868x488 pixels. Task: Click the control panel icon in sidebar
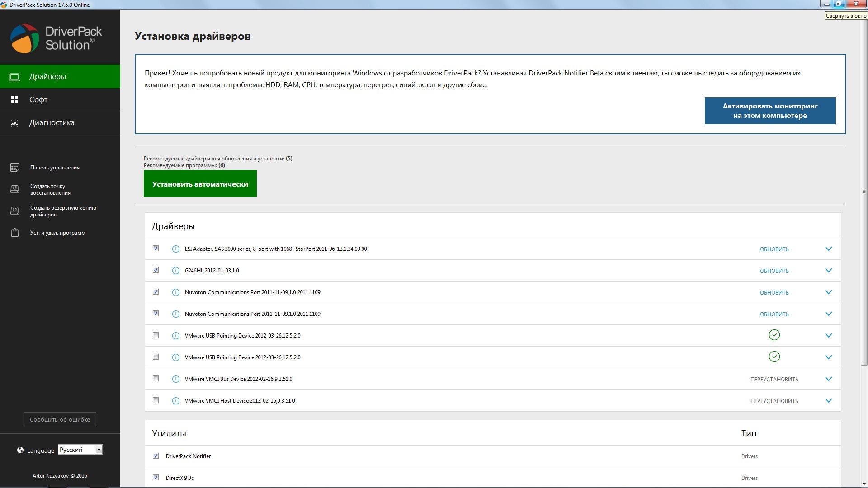pos(14,168)
